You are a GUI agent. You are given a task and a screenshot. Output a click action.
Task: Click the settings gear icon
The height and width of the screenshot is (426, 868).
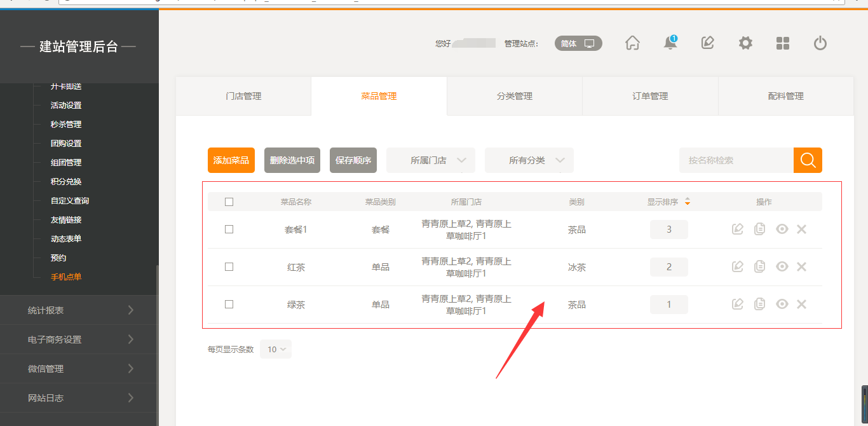(x=745, y=43)
